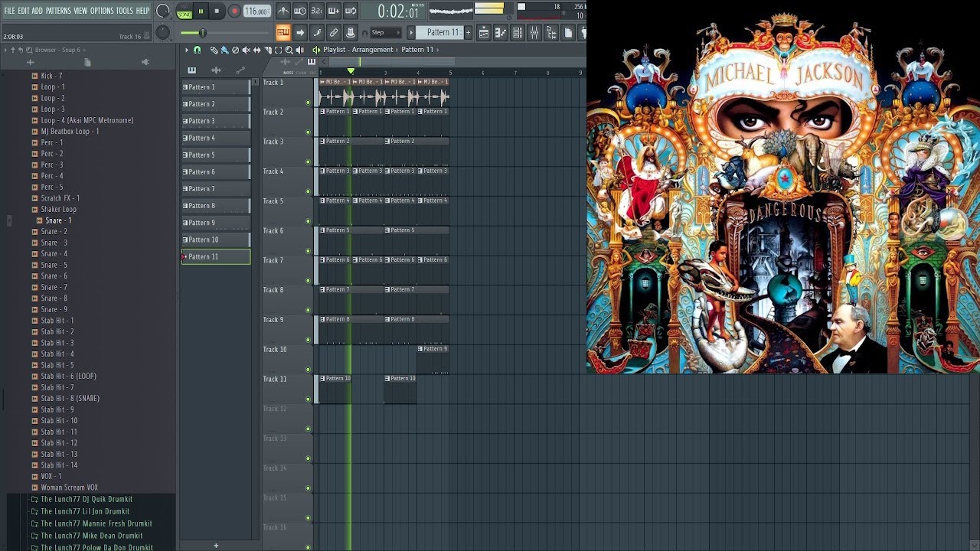
Task: Select the Playback speaker tool in playlist
Action: (x=299, y=50)
